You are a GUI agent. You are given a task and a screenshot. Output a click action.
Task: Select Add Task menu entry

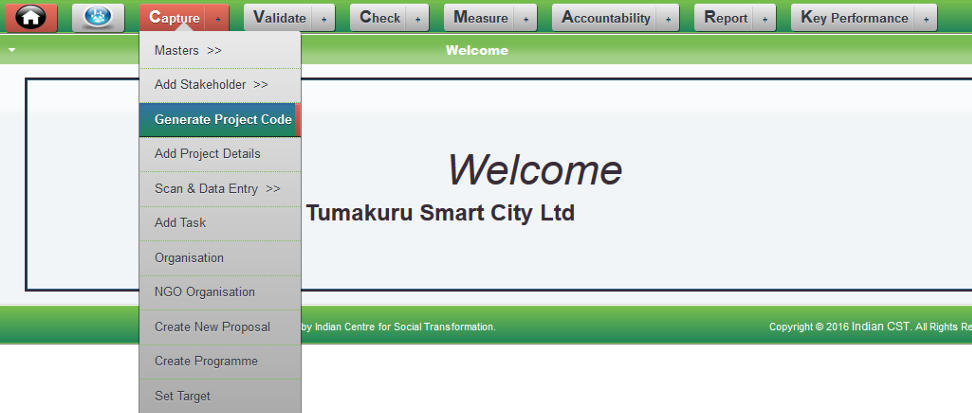click(x=180, y=223)
